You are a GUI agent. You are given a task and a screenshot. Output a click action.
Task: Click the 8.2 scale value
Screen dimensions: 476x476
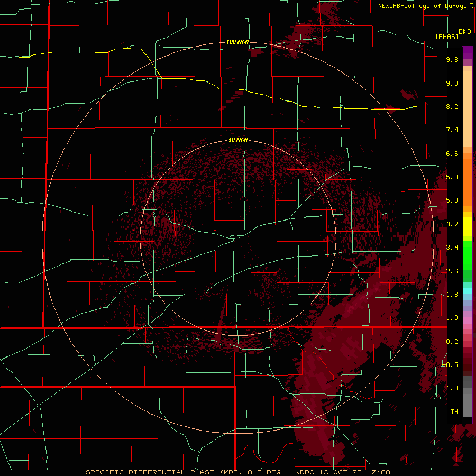pos(452,106)
